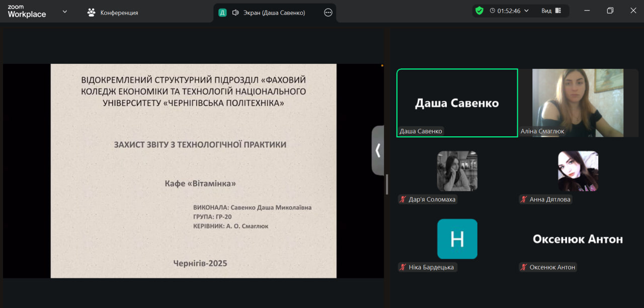Collapse the gallery panel using the arrow handle
Screen dimensions: 644x308
(378, 150)
